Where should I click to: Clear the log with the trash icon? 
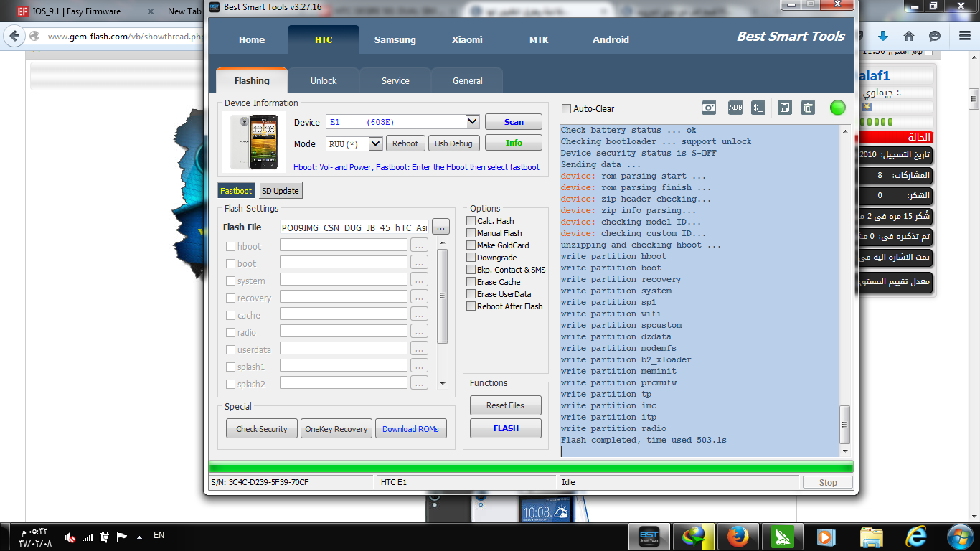[808, 108]
